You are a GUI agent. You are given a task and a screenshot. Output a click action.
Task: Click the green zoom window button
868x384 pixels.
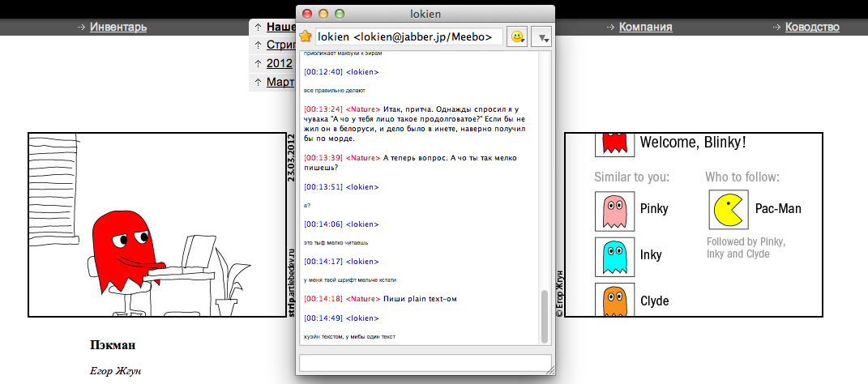coord(340,14)
